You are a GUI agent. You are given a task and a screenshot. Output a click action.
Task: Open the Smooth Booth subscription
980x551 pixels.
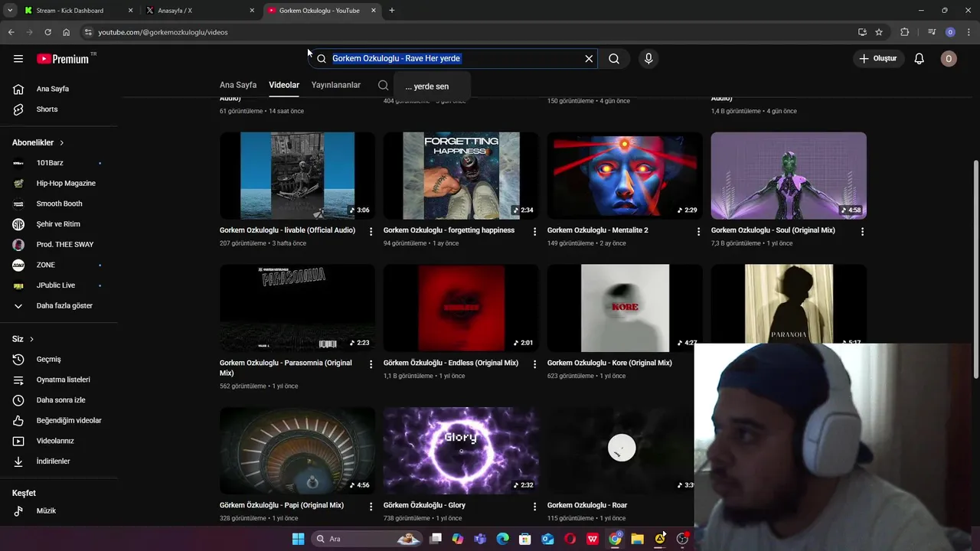pos(60,204)
